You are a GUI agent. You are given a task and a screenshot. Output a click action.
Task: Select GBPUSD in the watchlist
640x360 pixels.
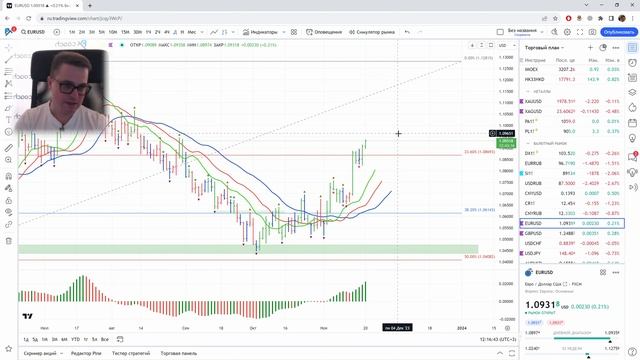(x=572, y=233)
